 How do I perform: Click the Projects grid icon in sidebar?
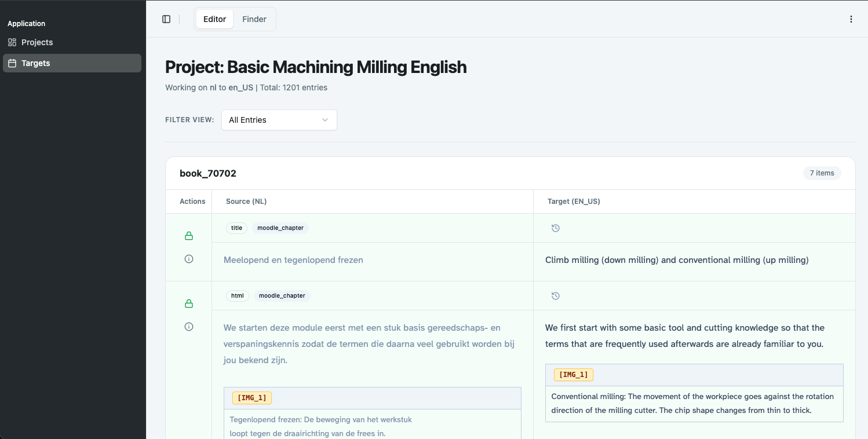tap(12, 42)
